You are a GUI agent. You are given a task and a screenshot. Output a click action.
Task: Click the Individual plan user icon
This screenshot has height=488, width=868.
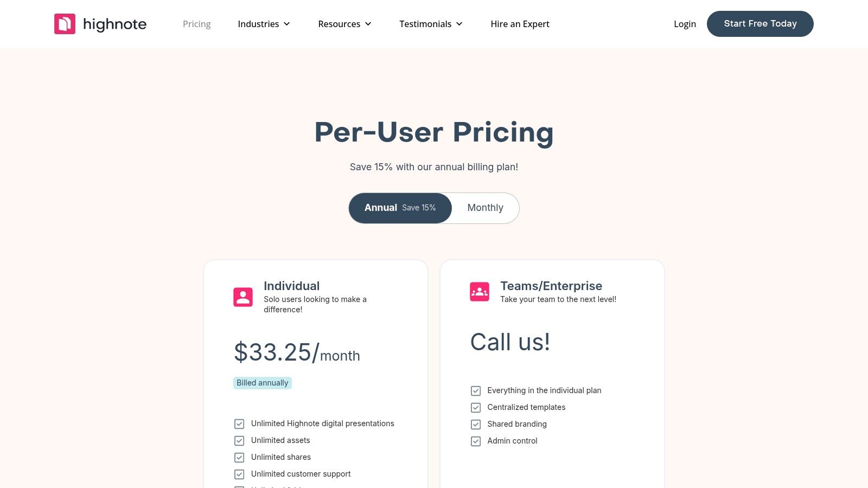(243, 297)
